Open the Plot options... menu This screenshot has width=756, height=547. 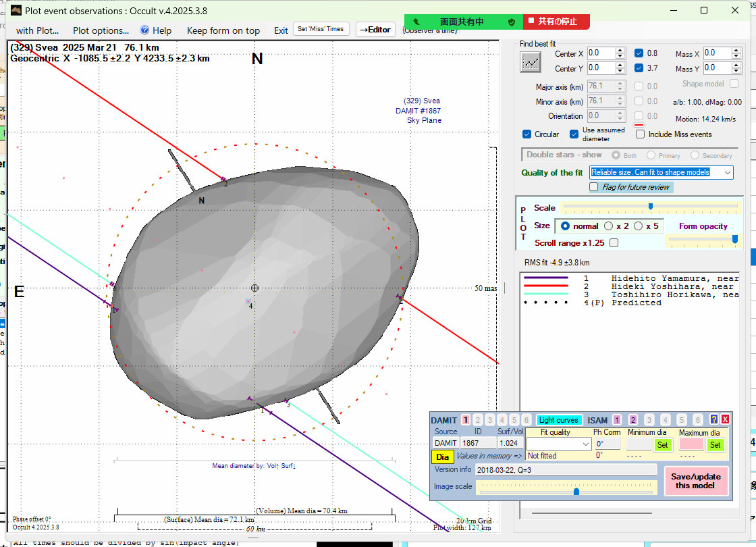[101, 30]
